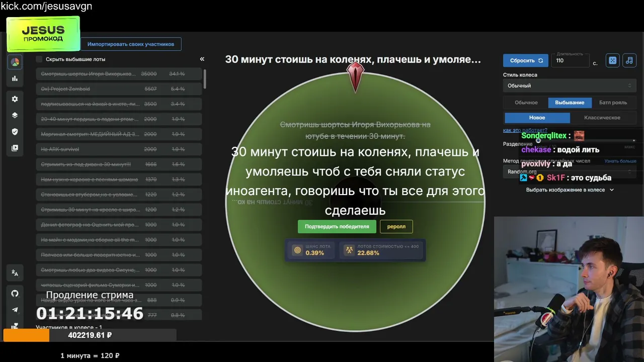The image size is (644, 362).
Task: Open the 'Стиль колеса' dropdown showing Обычный
Action: tap(570, 85)
